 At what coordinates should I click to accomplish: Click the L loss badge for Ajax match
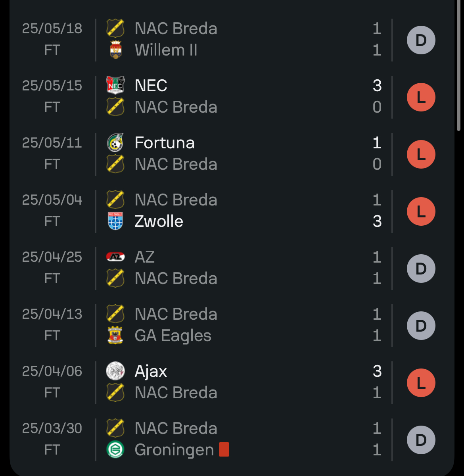pyautogui.click(x=421, y=383)
